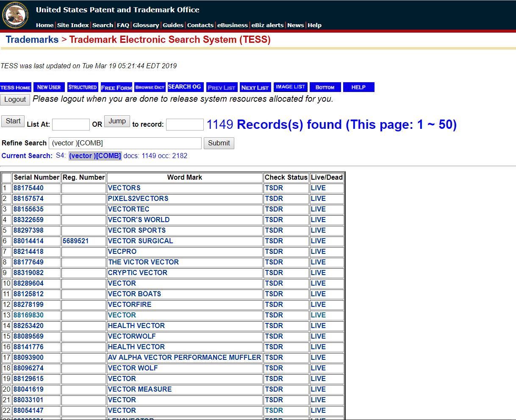Open the Help toolbar button
Image resolution: width=516 pixels, height=420 pixels.
(358, 87)
